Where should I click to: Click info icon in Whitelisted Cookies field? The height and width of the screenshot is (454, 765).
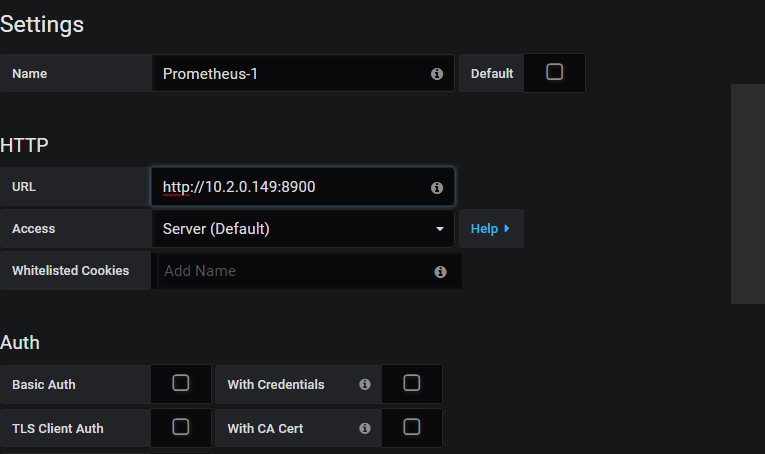pos(440,272)
